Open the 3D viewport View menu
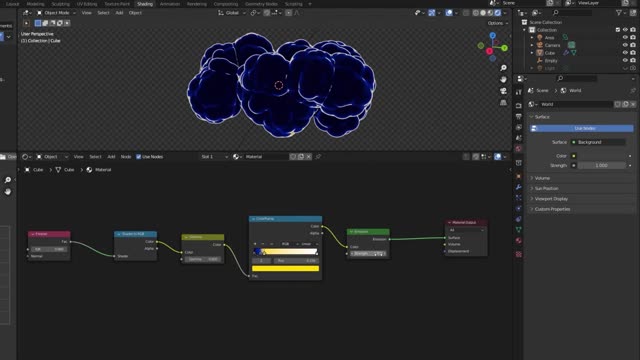The width and height of the screenshot is (640, 360). (87, 13)
